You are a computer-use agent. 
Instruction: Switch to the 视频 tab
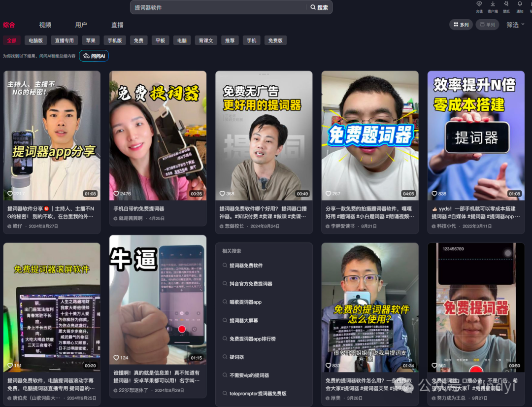[x=45, y=25]
